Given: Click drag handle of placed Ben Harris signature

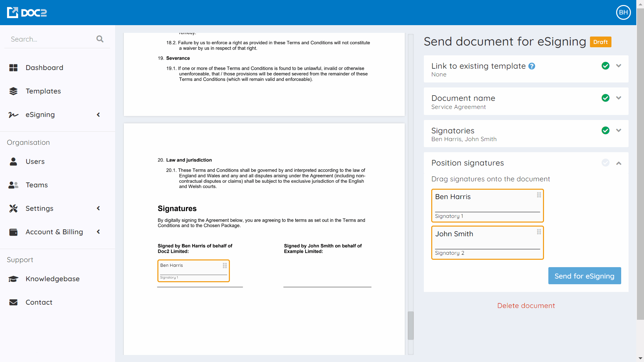Looking at the screenshot, I should (225, 265).
